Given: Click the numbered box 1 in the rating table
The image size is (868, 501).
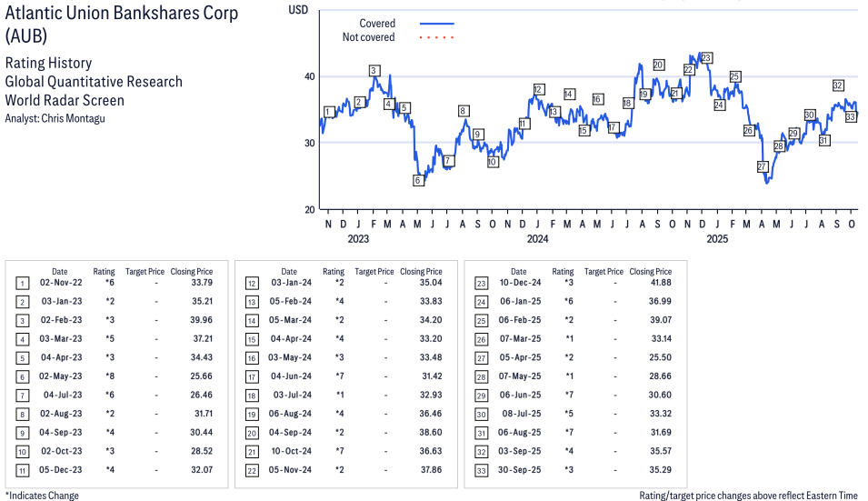Looking at the screenshot, I should coord(22,284).
